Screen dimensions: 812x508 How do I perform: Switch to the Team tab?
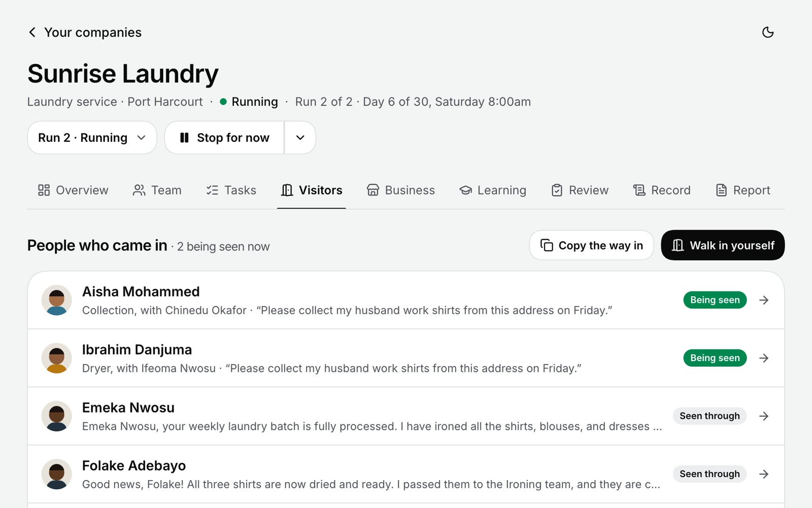tap(157, 190)
